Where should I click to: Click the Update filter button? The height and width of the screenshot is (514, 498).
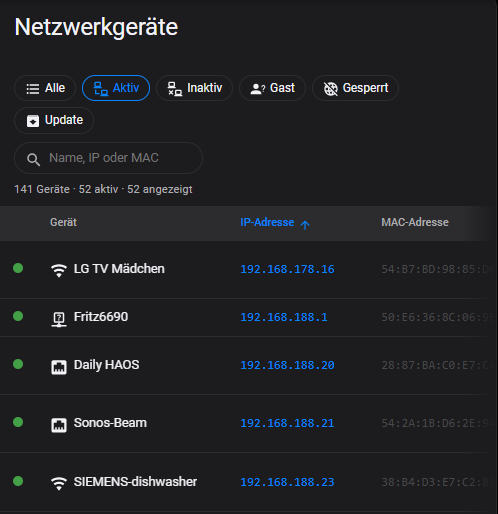pos(54,120)
